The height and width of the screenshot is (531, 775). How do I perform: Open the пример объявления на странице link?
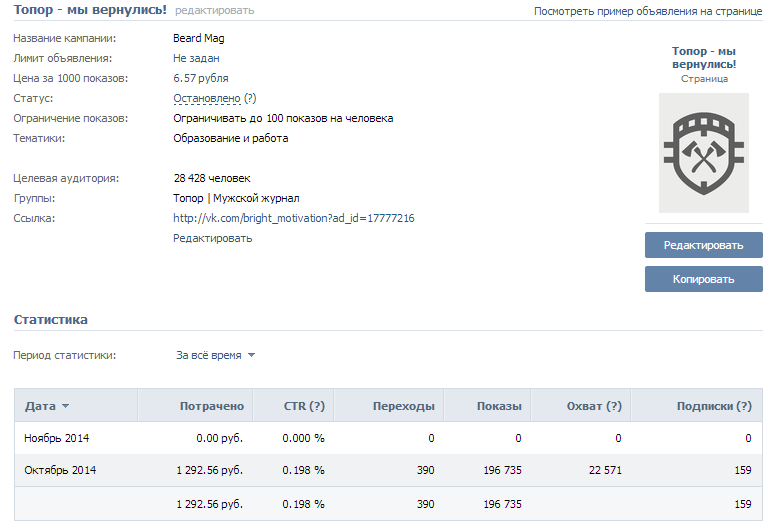(680, 11)
